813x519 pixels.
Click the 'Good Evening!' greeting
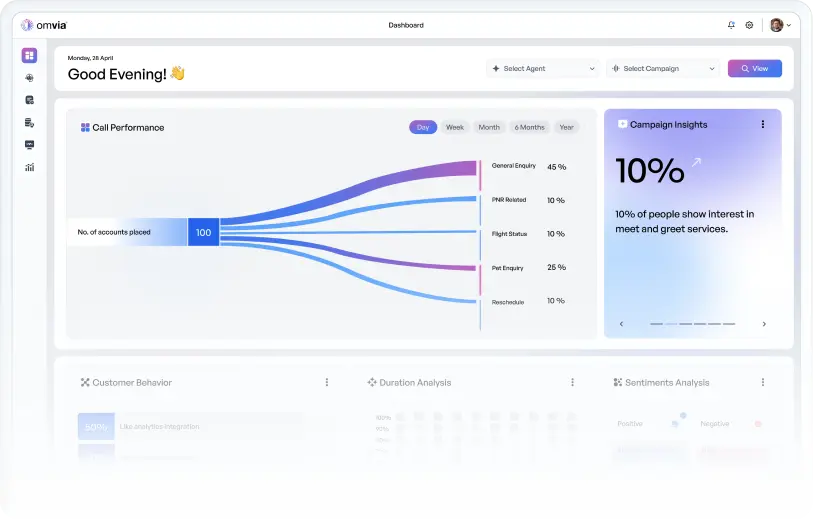[x=117, y=74]
